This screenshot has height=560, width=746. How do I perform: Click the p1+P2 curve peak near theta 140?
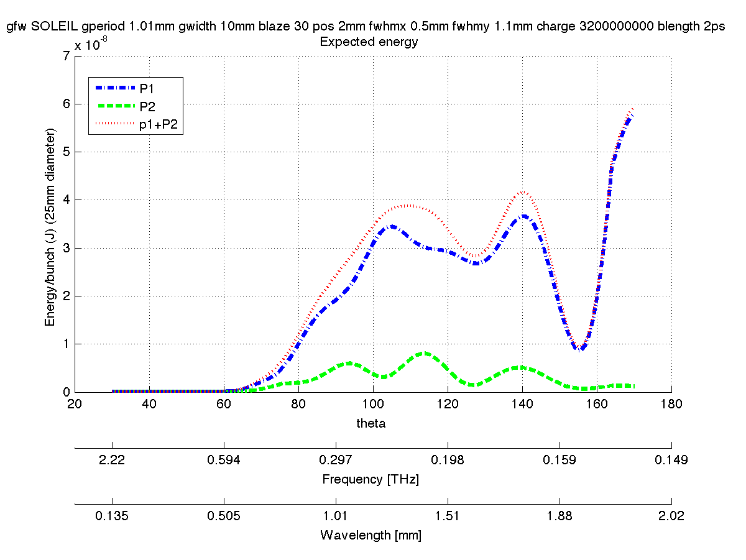point(523,193)
